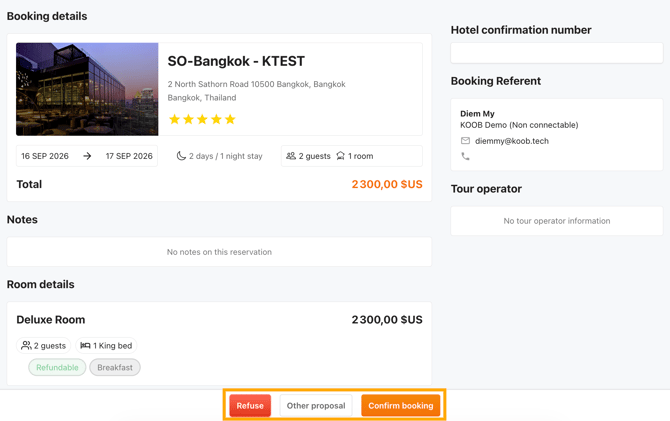Click the envelope email icon
670x421 pixels.
click(465, 141)
